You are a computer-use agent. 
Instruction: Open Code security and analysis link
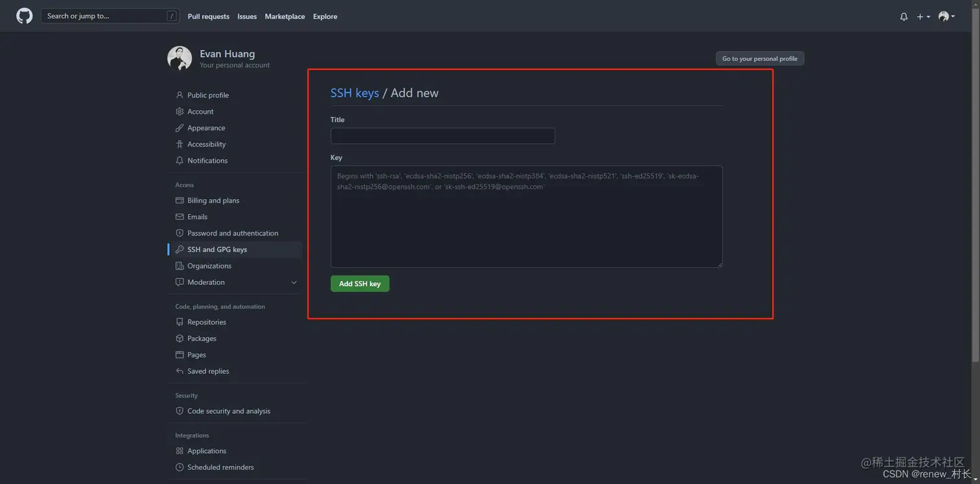pyautogui.click(x=229, y=411)
